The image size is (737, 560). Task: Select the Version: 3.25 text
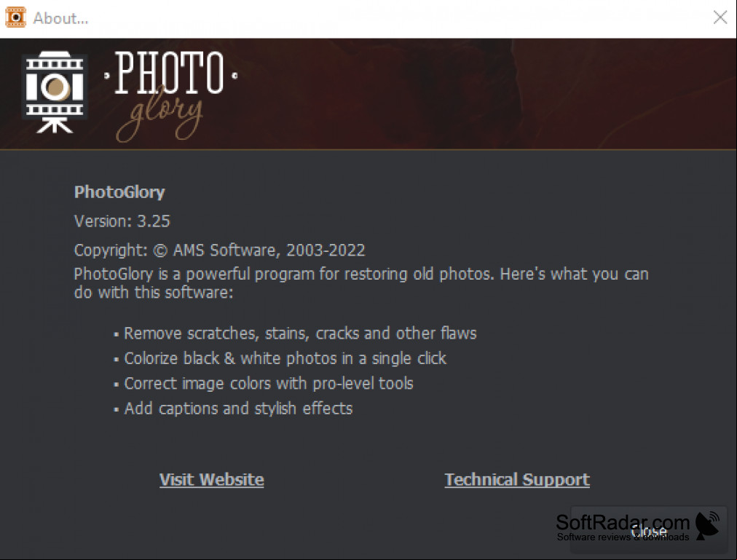(x=122, y=221)
